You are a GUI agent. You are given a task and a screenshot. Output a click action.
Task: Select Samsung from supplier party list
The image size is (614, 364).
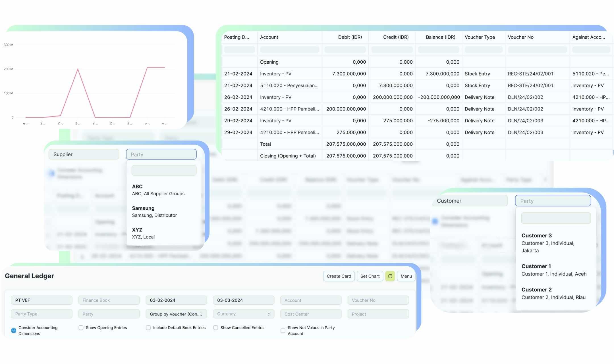pyautogui.click(x=154, y=212)
